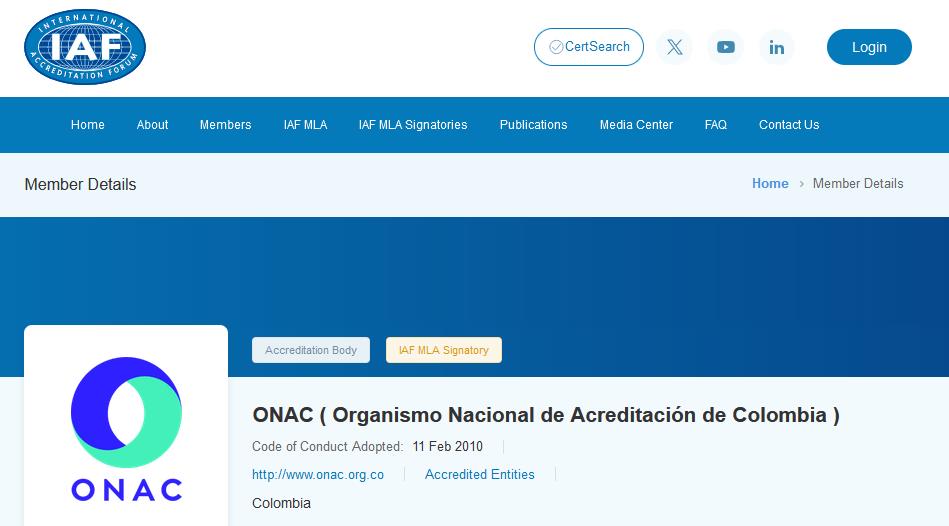Viewport: 949px width, 526px height.
Task: Open the LinkedIn profile icon
Action: tap(777, 47)
